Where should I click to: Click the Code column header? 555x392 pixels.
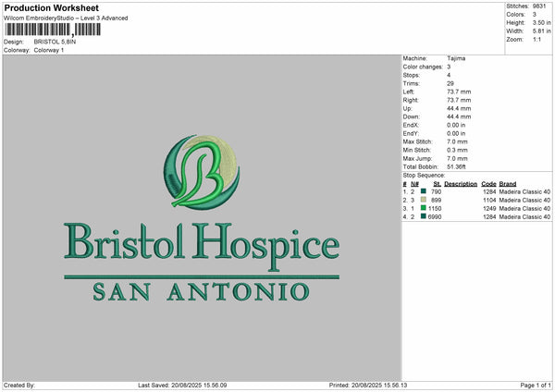488,184
